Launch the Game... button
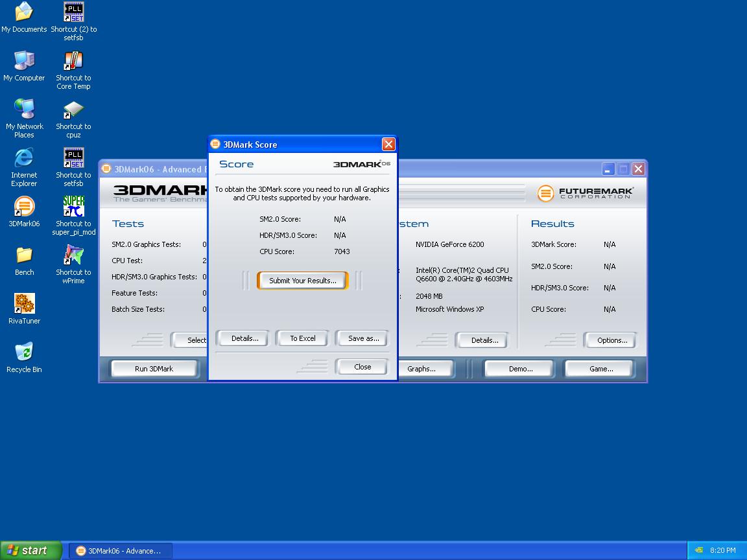The height and width of the screenshot is (560, 747). (x=600, y=369)
